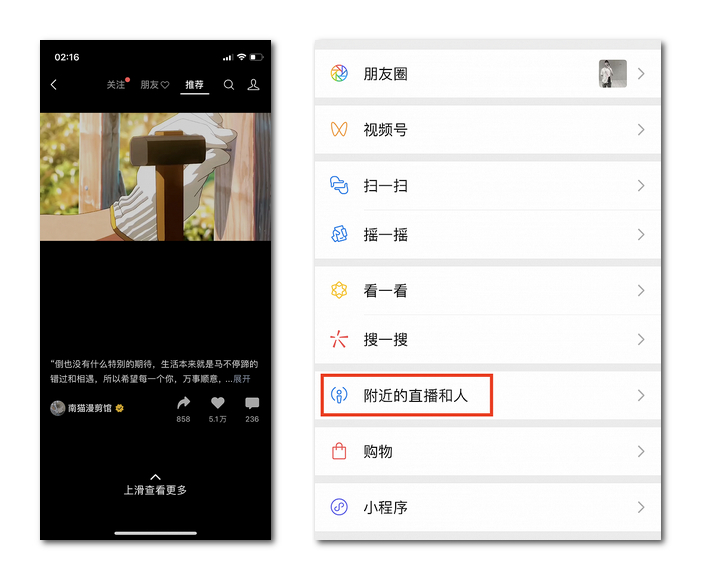The height and width of the screenshot is (581, 702).
Task: Switch to the 朋友 tab
Action: (x=154, y=85)
